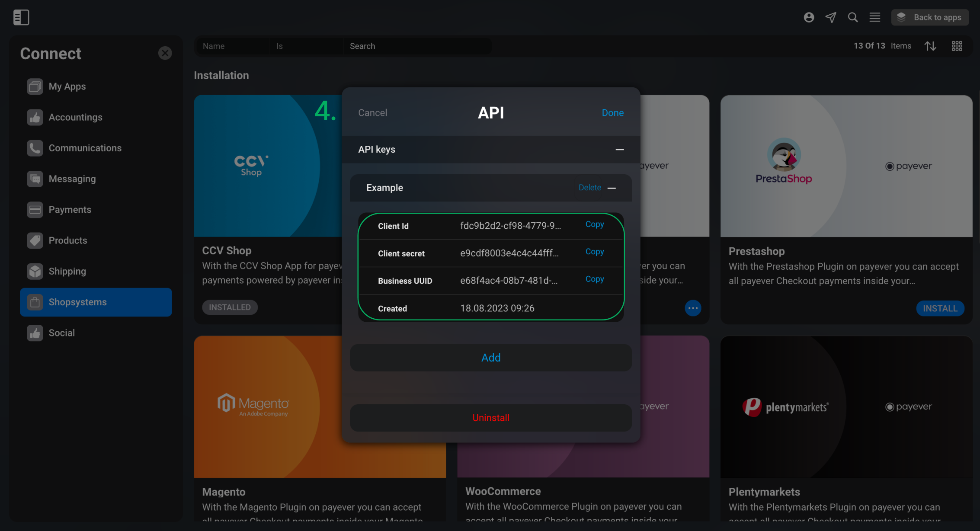This screenshot has height=531, width=980.
Task: Click the Business UUID value e68f4ac4-08b7-481d-...
Action: point(509,281)
